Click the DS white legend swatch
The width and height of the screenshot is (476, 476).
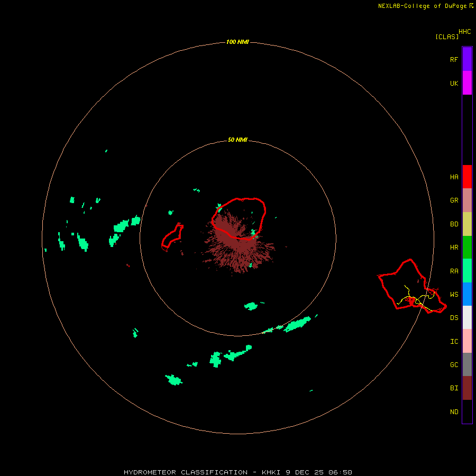pos(467,317)
